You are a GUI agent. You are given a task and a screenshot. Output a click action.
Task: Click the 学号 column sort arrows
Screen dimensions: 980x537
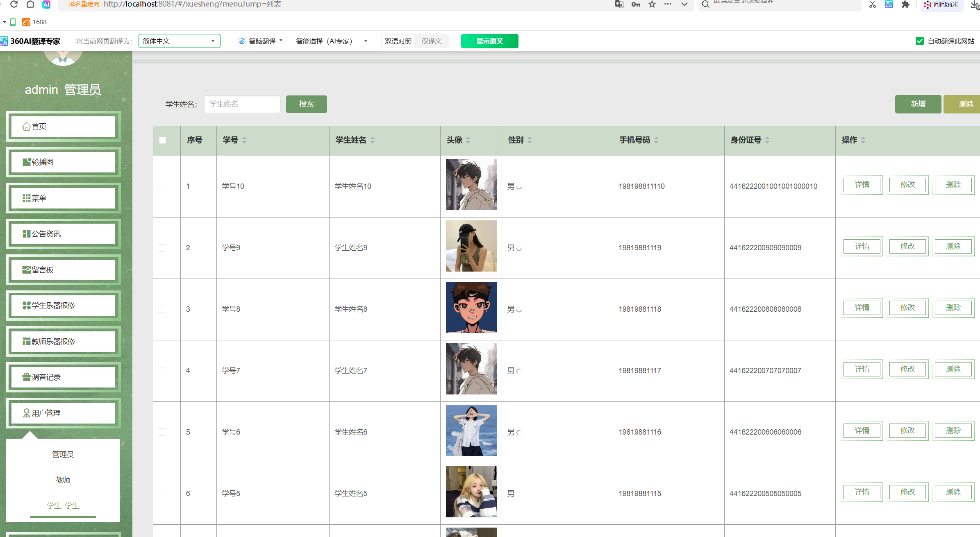click(244, 140)
